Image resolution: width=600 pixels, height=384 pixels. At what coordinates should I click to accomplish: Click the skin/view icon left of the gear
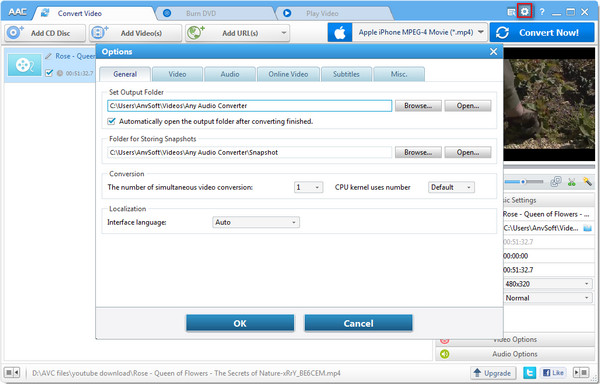point(511,12)
